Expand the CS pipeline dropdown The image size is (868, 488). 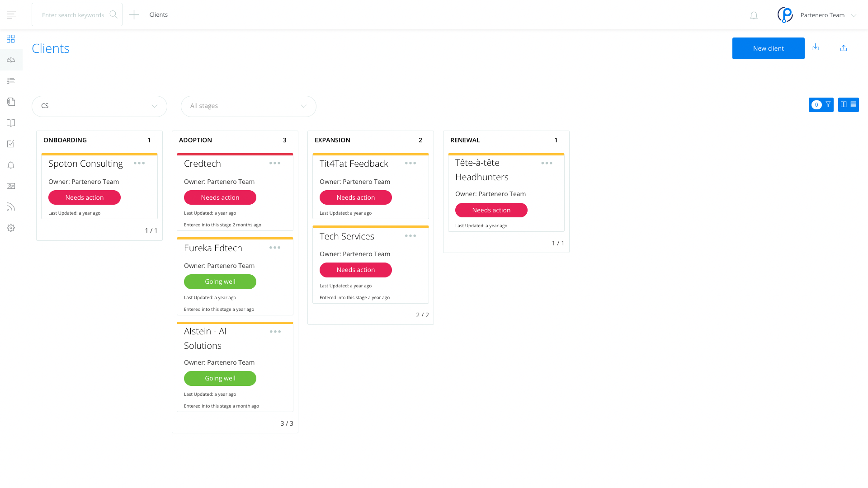99,106
